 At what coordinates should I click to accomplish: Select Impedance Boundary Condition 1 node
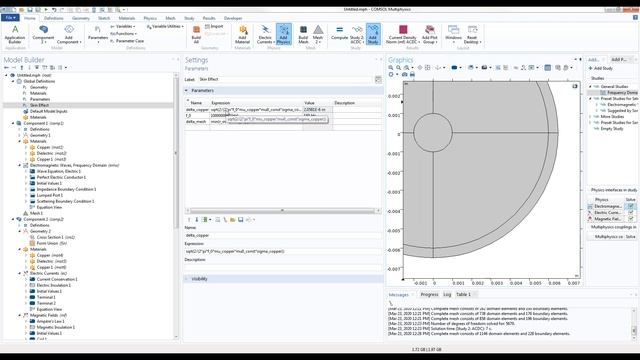[x=66, y=189]
